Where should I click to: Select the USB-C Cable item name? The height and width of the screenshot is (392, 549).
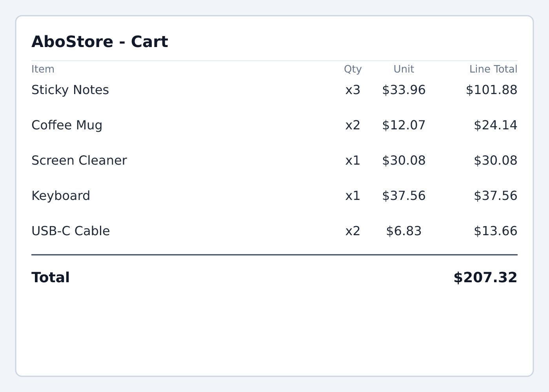click(x=71, y=231)
